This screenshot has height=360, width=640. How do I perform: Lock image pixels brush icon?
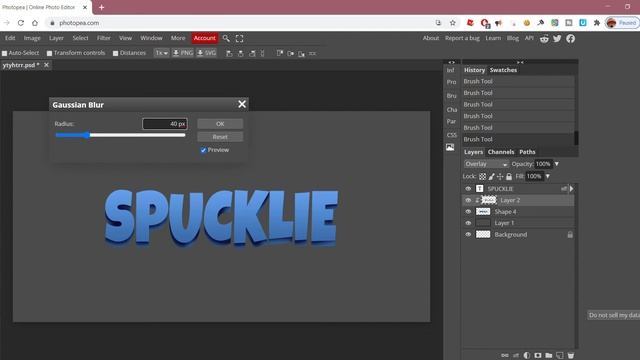(x=491, y=176)
